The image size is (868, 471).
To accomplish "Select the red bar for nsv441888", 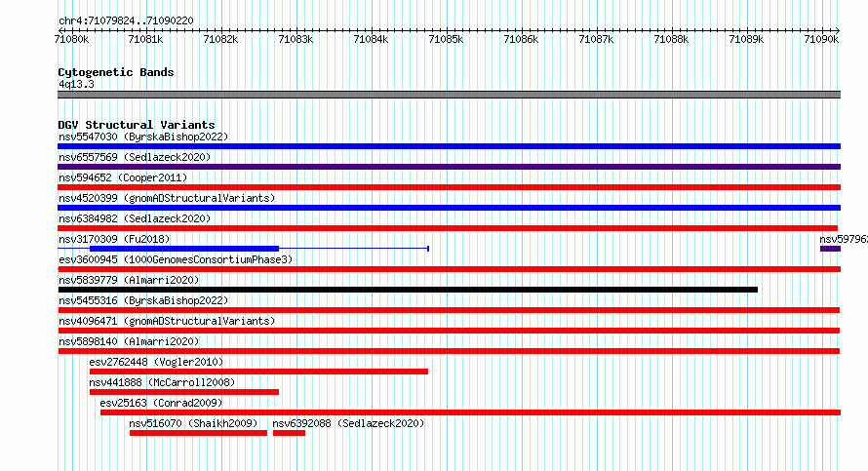I will coord(184,392).
